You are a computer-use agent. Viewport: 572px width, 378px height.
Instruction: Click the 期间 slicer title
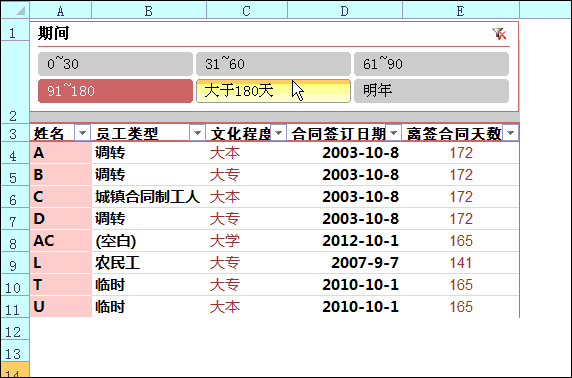pyautogui.click(x=54, y=34)
